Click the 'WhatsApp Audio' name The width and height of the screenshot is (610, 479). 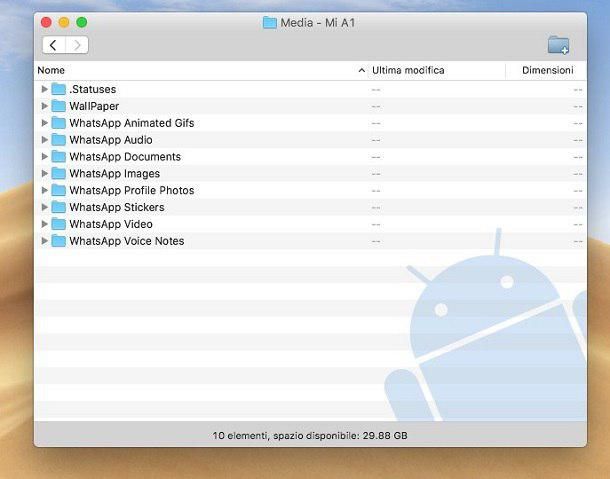tap(111, 140)
